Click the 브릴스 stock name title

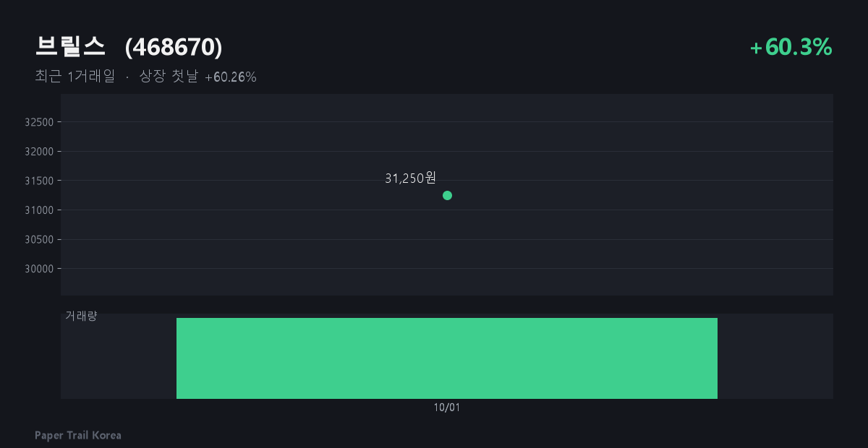pyautogui.click(x=70, y=47)
